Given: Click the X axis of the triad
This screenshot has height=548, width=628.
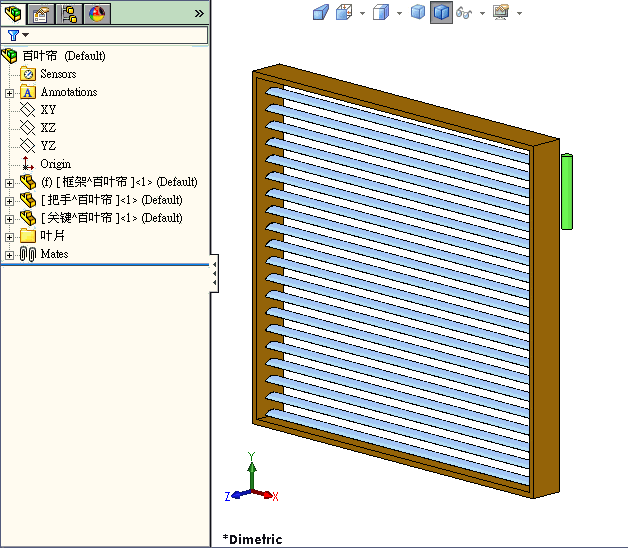Looking at the screenshot, I should pos(268,495).
